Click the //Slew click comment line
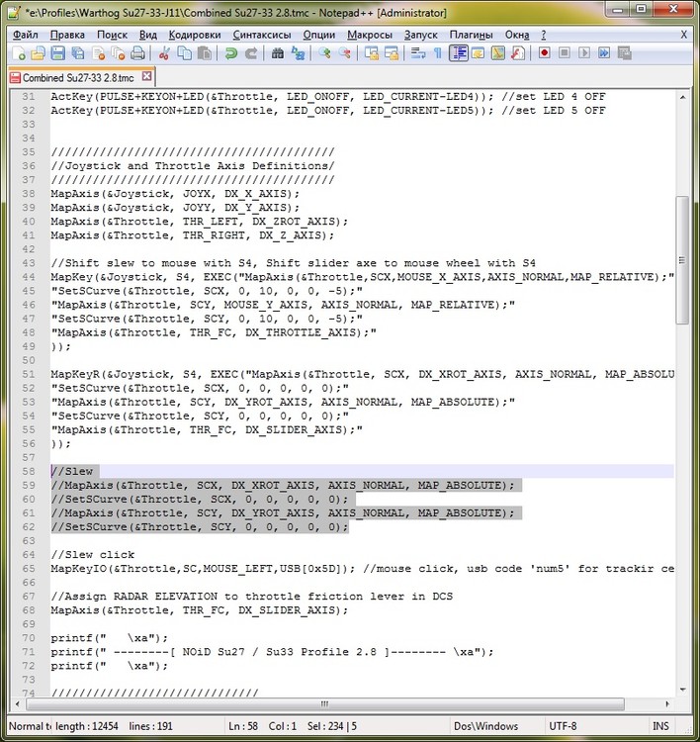Viewport: 700px width, 742px height. (x=93, y=555)
